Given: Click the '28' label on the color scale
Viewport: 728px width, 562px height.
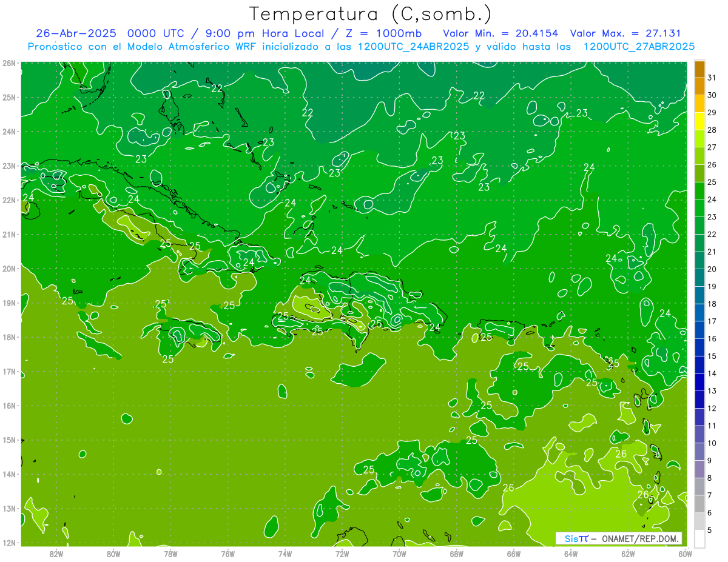Looking at the screenshot, I should 712,130.
